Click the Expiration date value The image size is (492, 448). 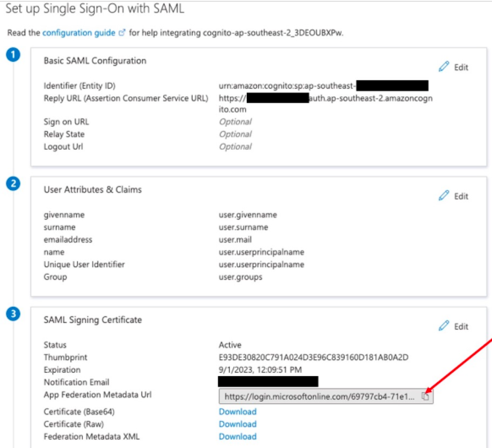260,370
